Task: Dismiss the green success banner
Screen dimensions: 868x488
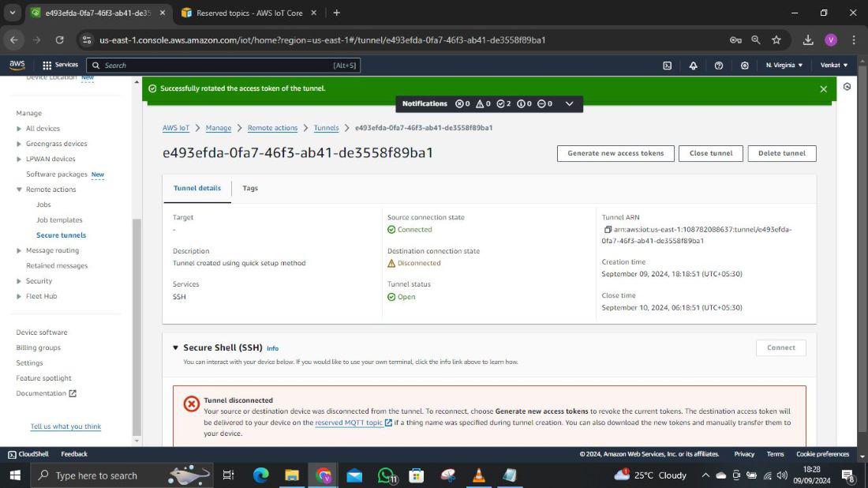Action: 823,88
